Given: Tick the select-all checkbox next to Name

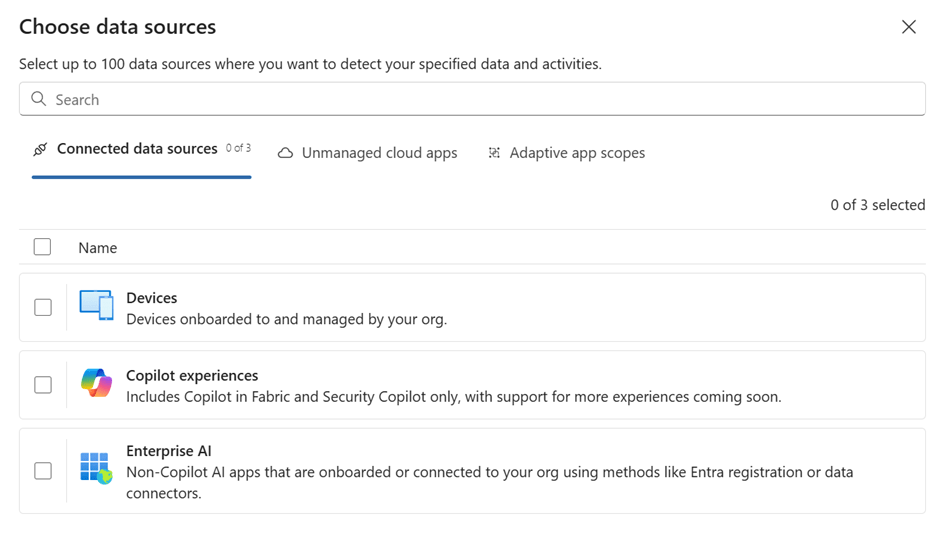Looking at the screenshot, I should click(x=42, y=247).
